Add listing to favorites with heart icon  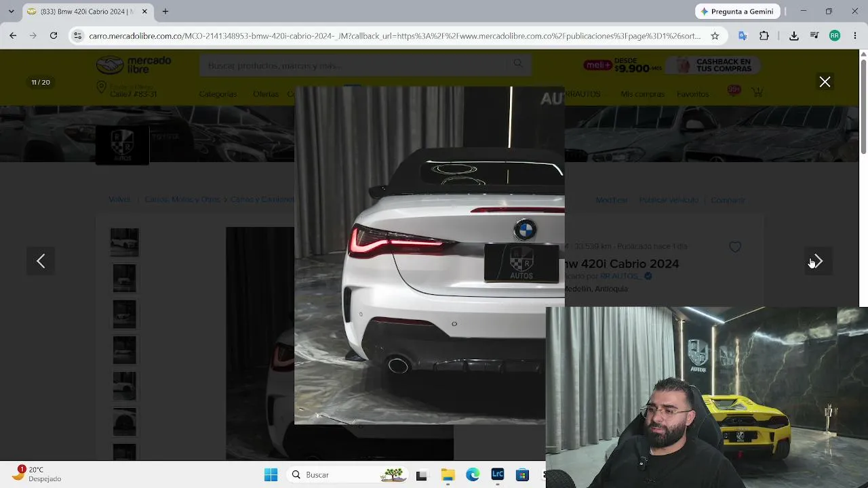coord(735,247)
